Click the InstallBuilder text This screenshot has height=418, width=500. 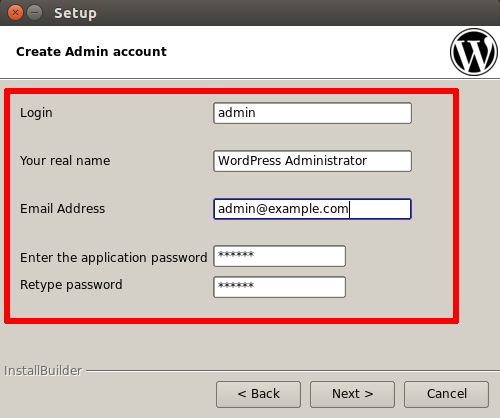43,371
